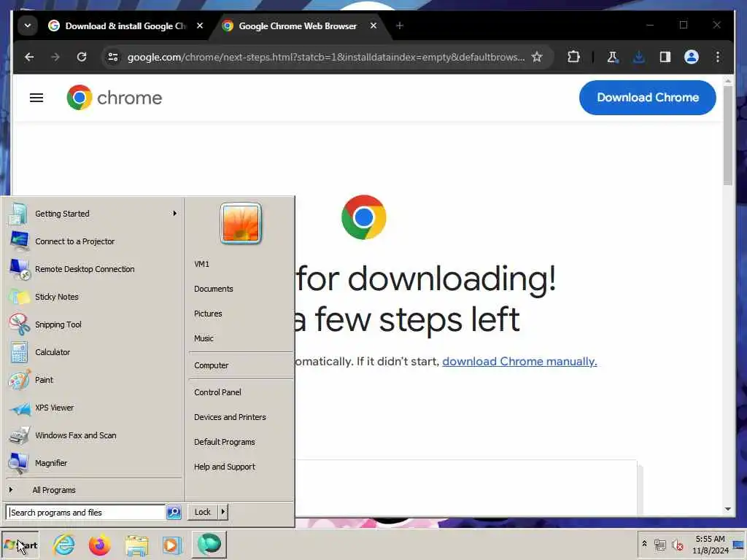Close the Google Chrome Web Browser tab
This screenshot has height=560, width=747.
tap(373, 26)
